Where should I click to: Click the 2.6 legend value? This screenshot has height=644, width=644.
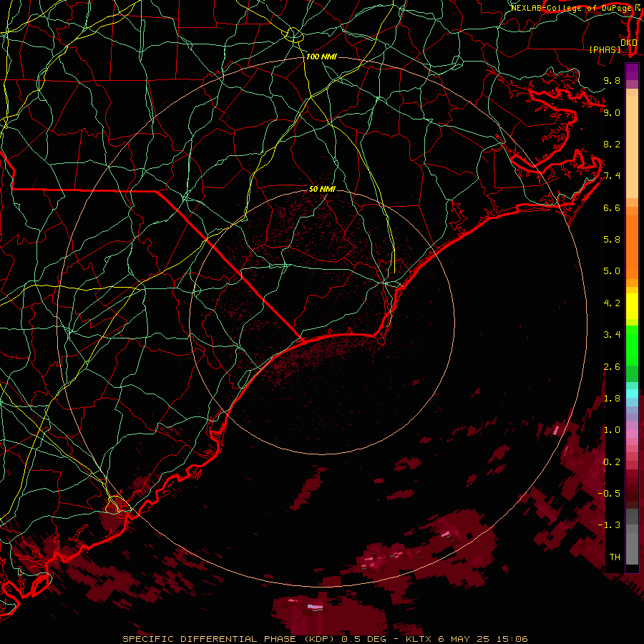coord(612,366)
